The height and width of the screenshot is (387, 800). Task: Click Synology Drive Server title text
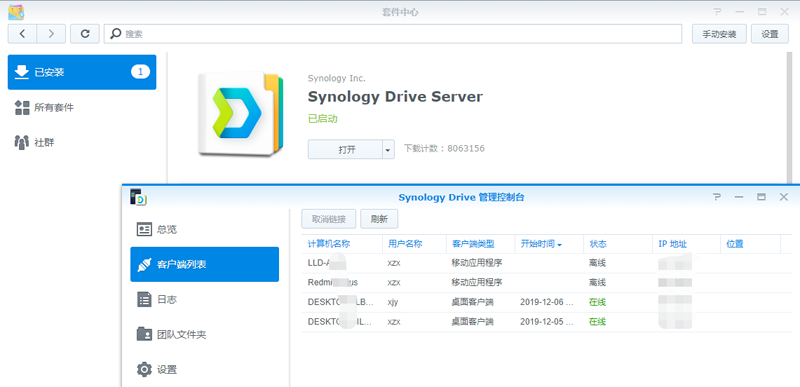(x=395, y=96)
